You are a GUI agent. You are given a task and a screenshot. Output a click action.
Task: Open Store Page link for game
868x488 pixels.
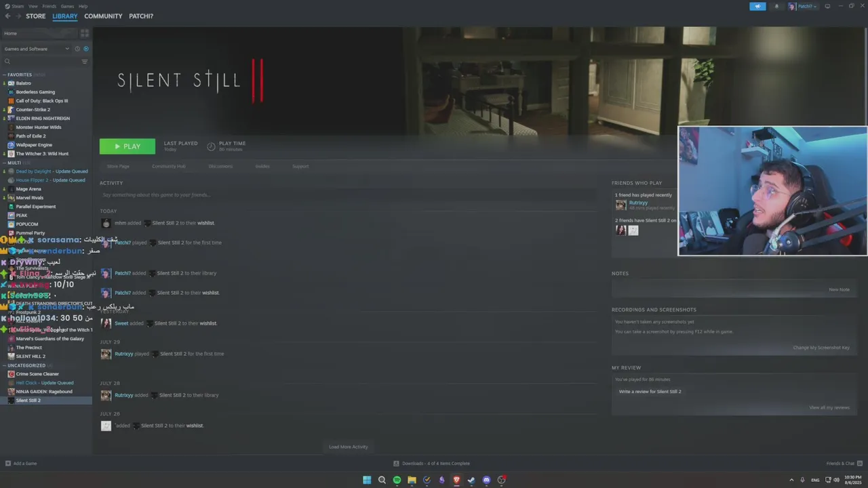coord(118,166)
